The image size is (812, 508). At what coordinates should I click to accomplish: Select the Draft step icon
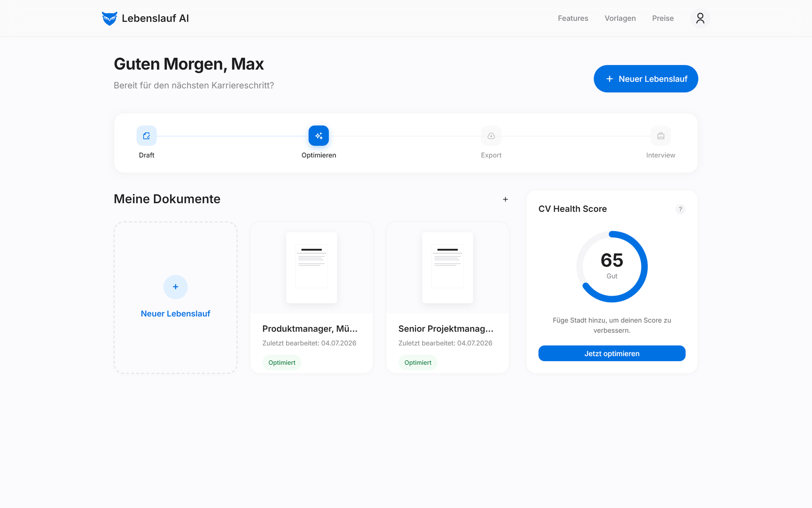(147, 136)
